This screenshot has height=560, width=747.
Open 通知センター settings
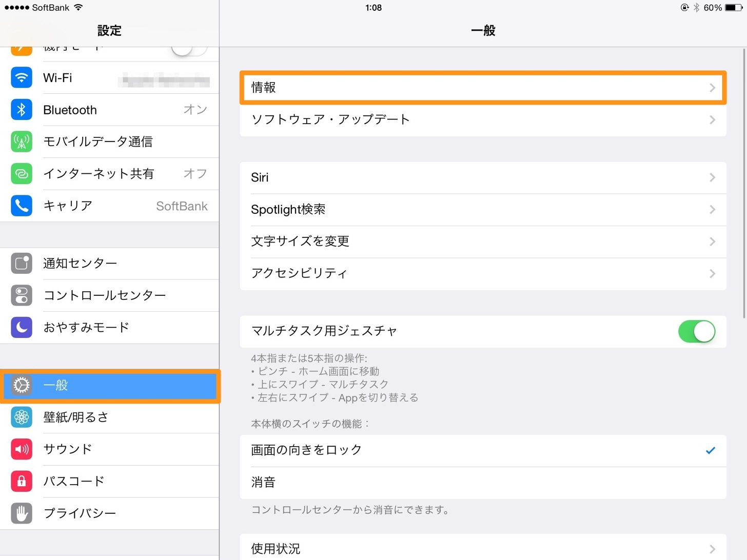tap(109, 264)
